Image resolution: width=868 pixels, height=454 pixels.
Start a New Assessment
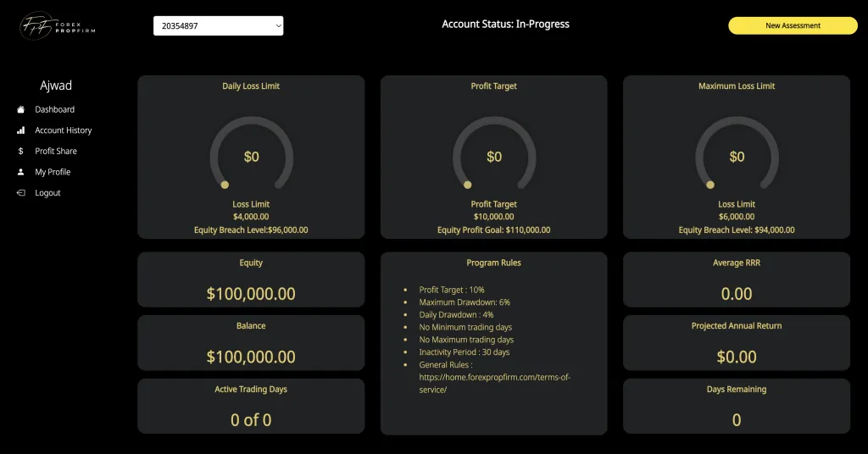[793, 25]
